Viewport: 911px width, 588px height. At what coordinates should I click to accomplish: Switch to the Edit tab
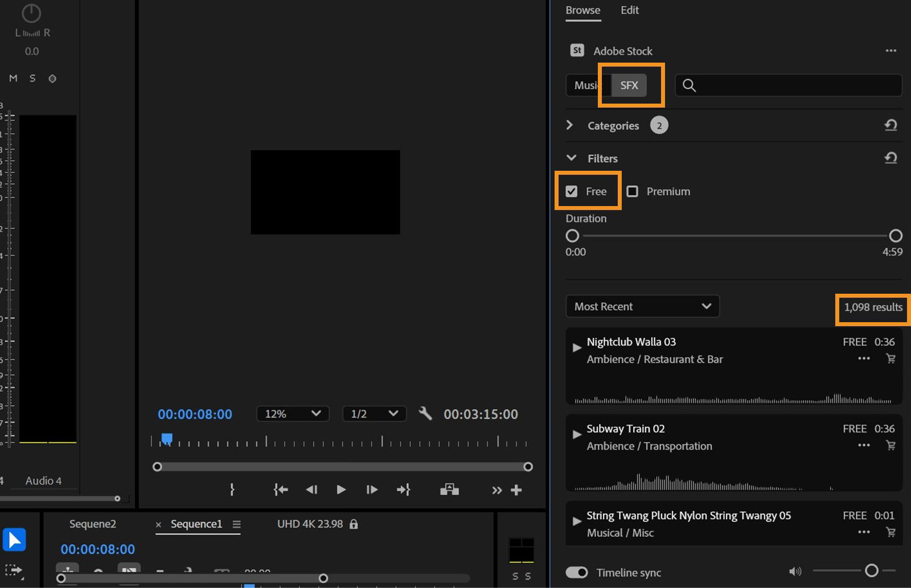630,10
